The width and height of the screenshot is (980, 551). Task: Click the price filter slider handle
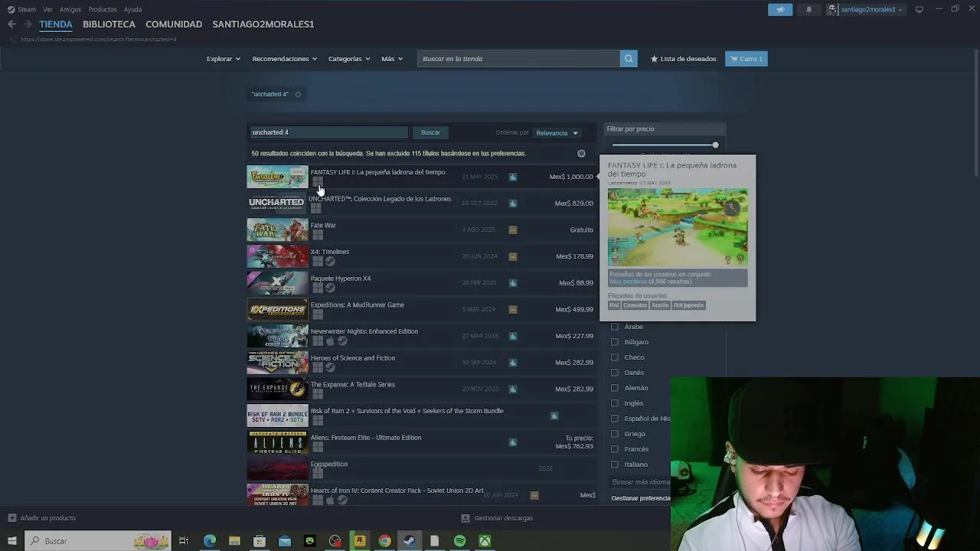(715, 145)
